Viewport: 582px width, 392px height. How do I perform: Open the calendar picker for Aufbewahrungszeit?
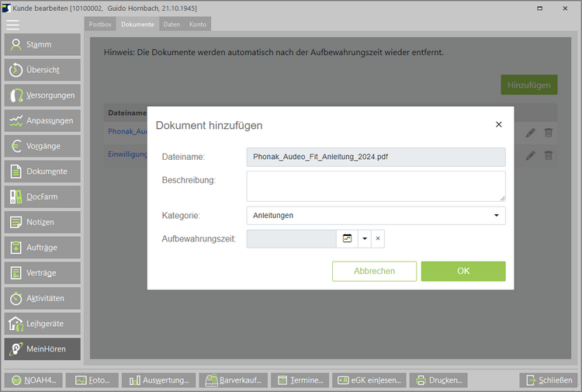347,239
